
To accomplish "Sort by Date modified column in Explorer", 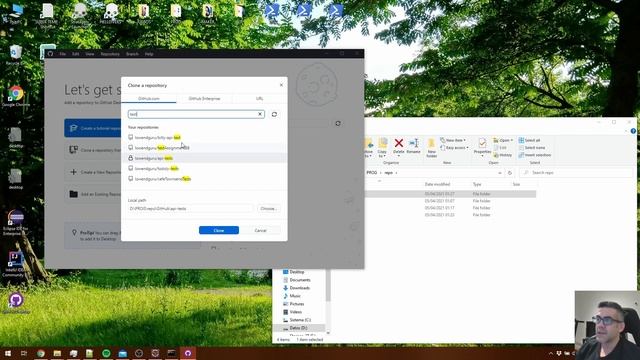I will pos(437,184).
